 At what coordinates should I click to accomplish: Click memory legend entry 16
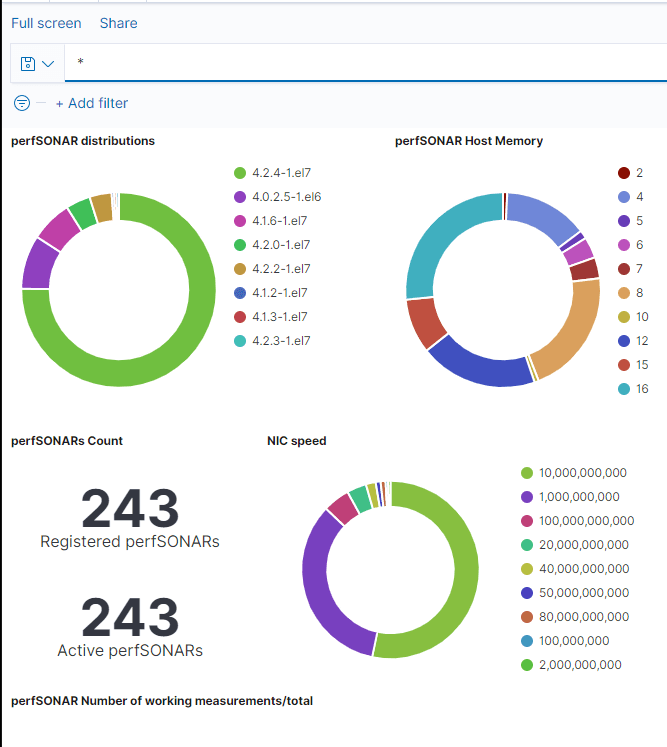tap(633, 389)
